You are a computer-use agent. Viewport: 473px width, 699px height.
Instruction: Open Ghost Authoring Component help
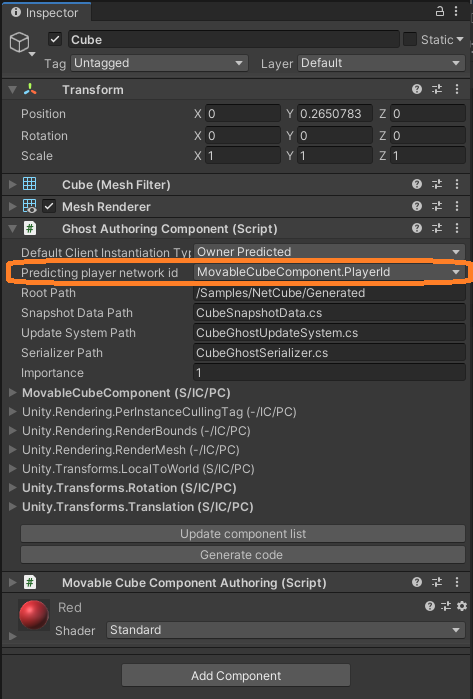click(417, 228)
